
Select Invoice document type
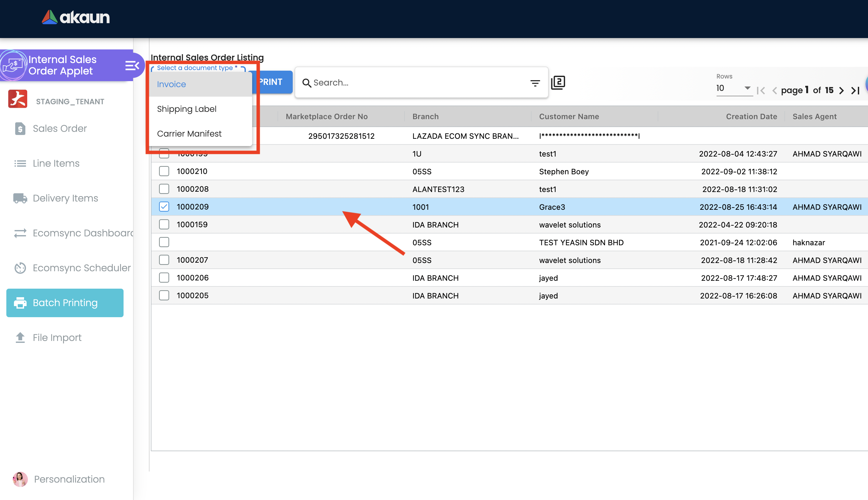pos(171,84)
